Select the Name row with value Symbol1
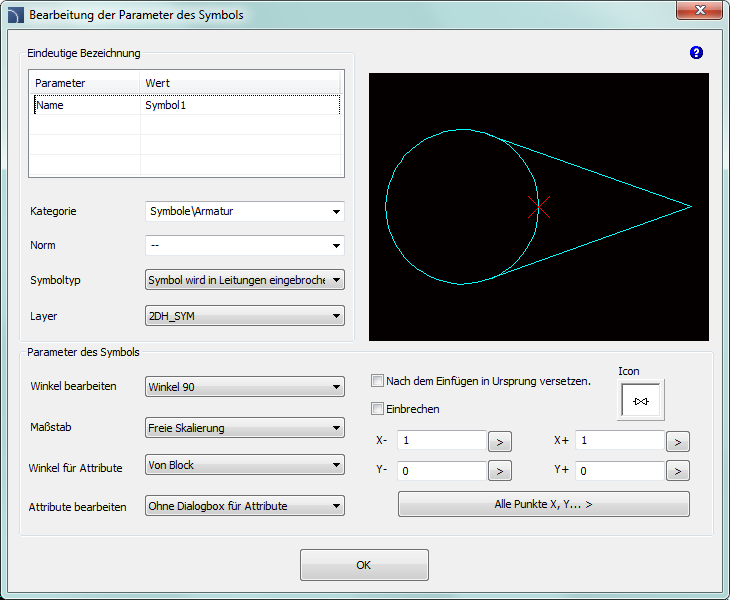Screen dimensions: 730x600 (187, 104)
